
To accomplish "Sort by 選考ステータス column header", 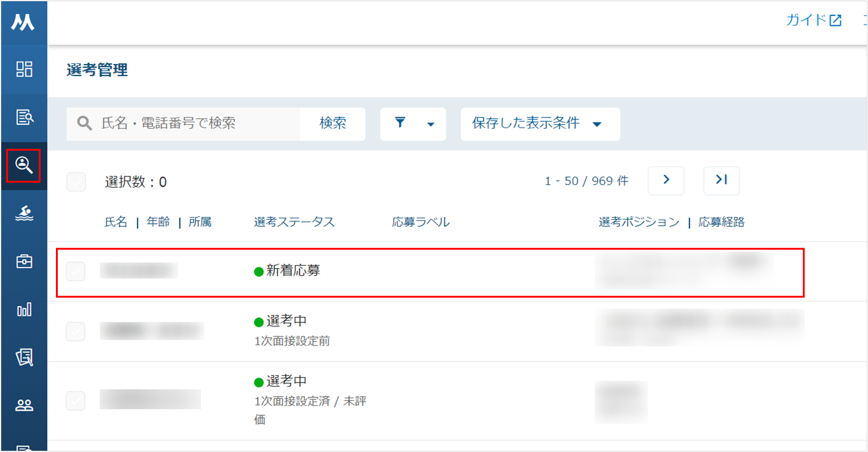I will [x=294, y=222].
